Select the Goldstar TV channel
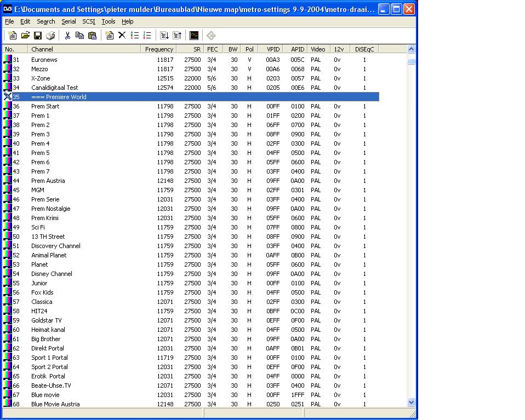Image resolution: width=525 pixels, height=420 pixels. 191,320
